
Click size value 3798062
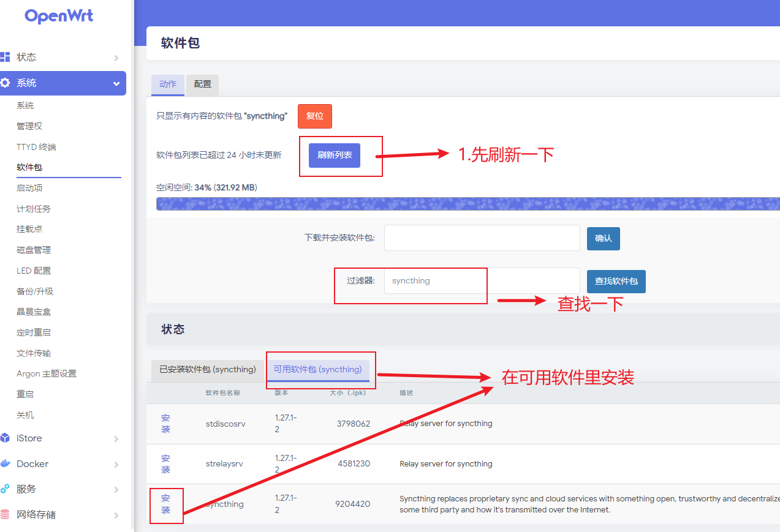[x=354, y=424]
